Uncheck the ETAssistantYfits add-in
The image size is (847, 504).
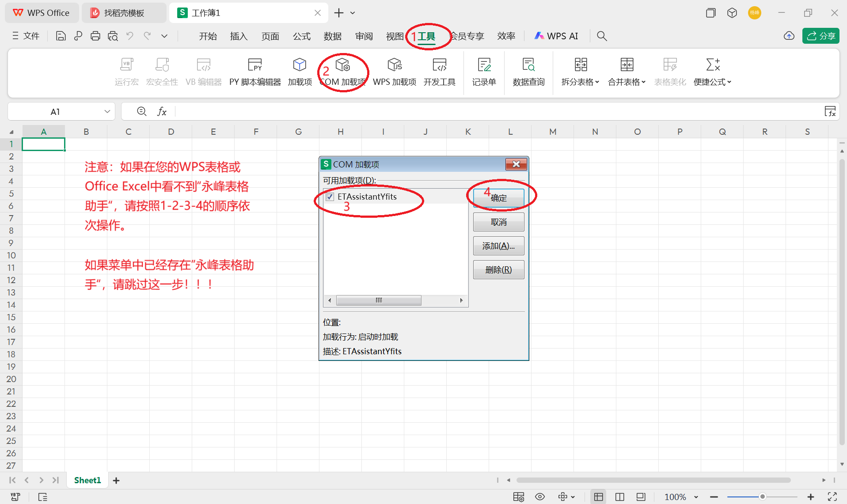coord(330,197)
